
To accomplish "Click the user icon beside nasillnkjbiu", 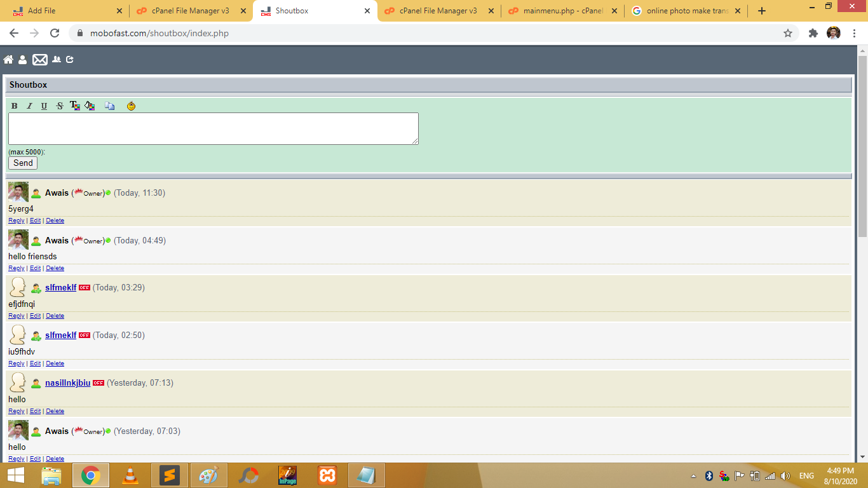I will coord(36,384).
